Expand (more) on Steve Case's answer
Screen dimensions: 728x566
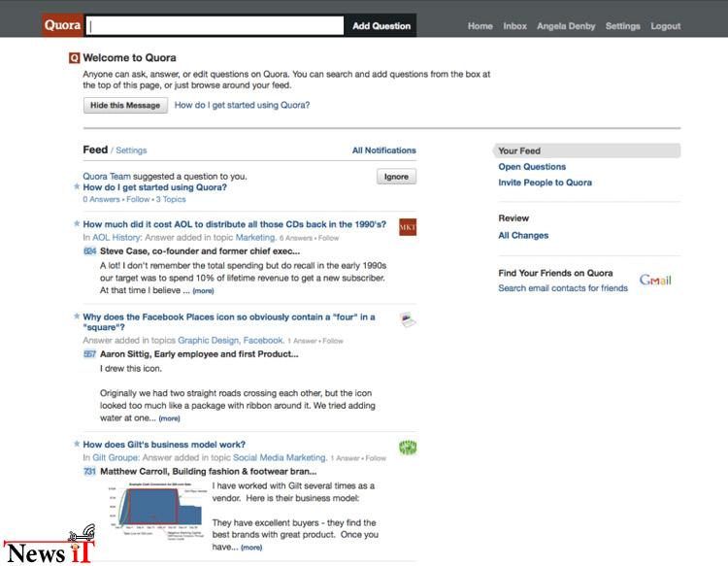204,290
